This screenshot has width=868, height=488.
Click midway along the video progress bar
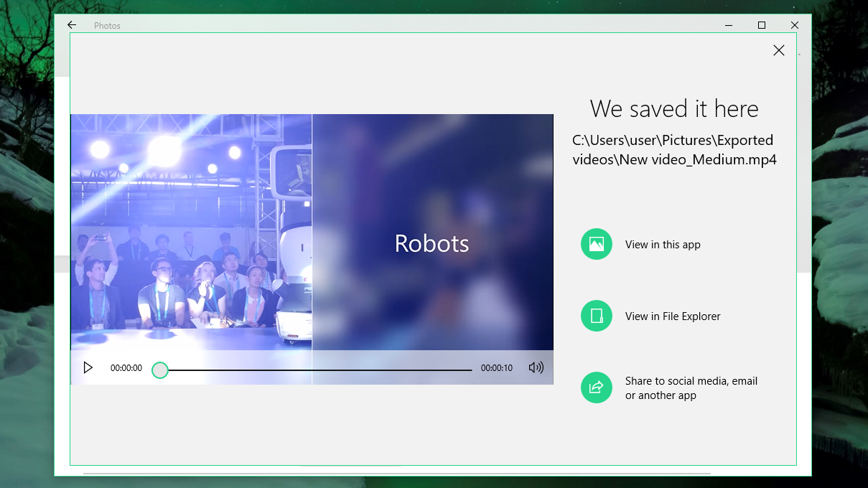click(x=316, y=370)
